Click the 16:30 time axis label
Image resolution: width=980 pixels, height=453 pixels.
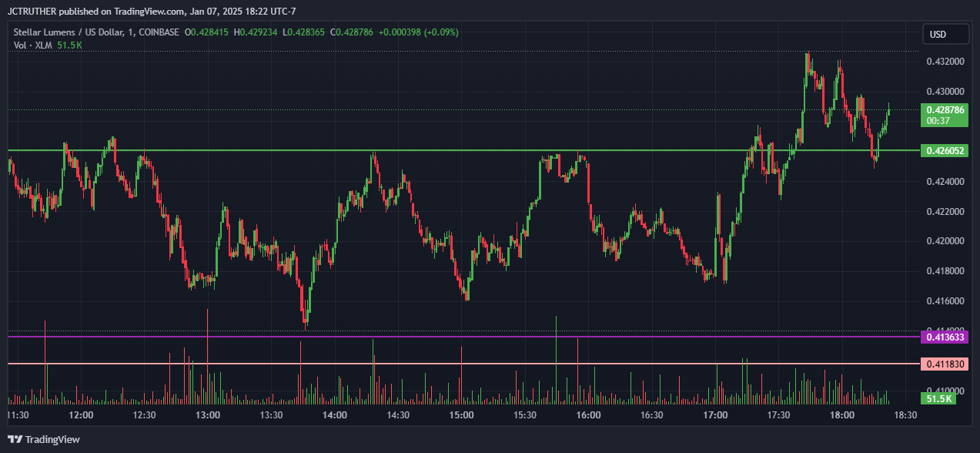(652, 414)
